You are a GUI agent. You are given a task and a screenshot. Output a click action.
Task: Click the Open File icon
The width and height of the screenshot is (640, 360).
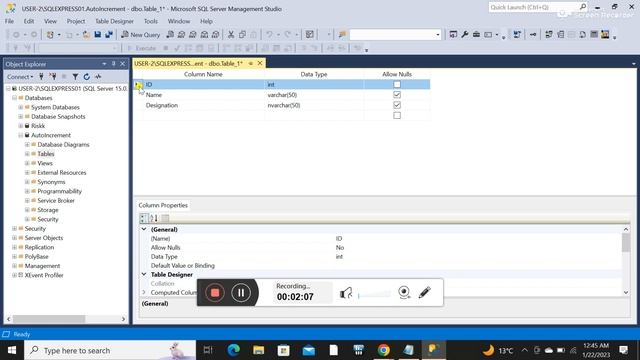(86, 35)
